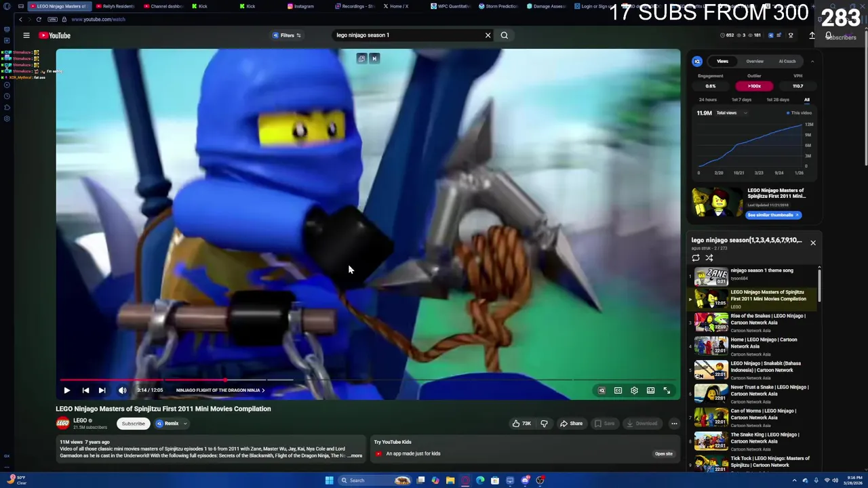Run search with magnifier icon
This screenshot has height=488, width=868.
(x=504, y=35)
